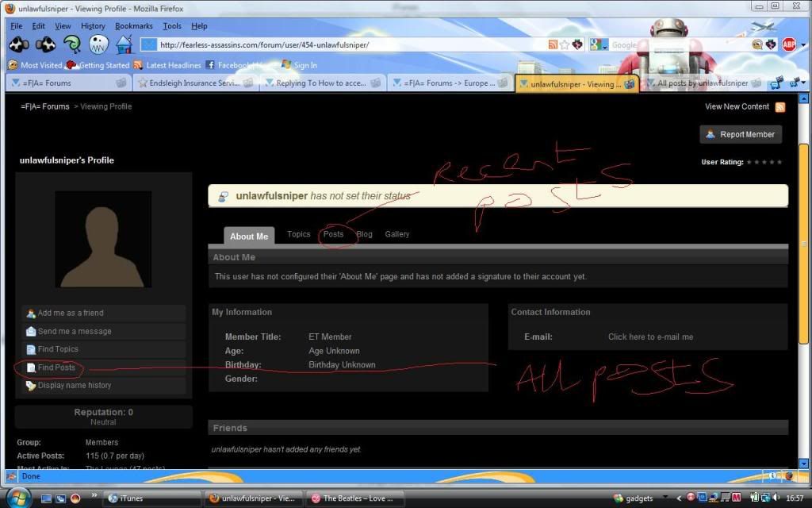Click the Find Posts link
Image resolution: width=812 pixels, height=508 pixels.
pyautogui.click(x=104, y=368)
